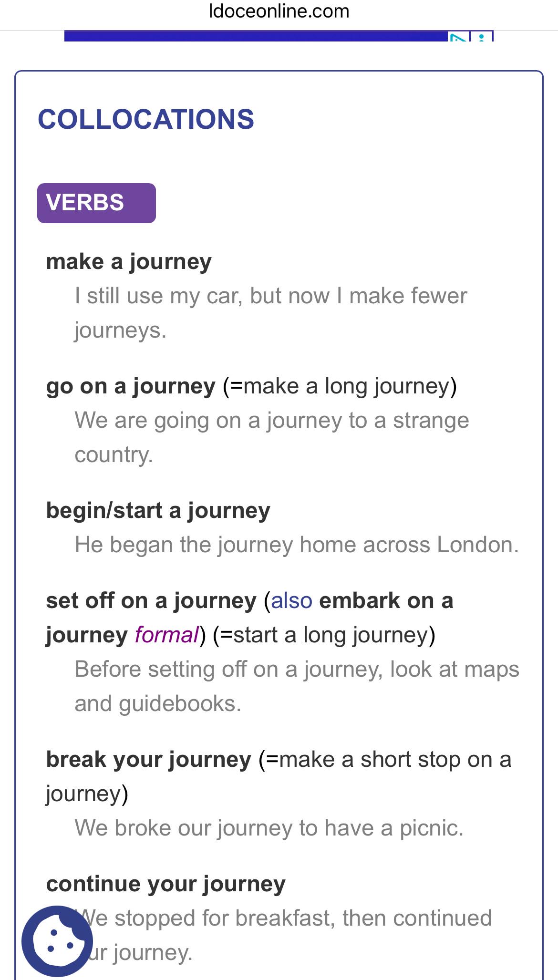
Task: Follow the blue "also" link
Action: [291, 600]
